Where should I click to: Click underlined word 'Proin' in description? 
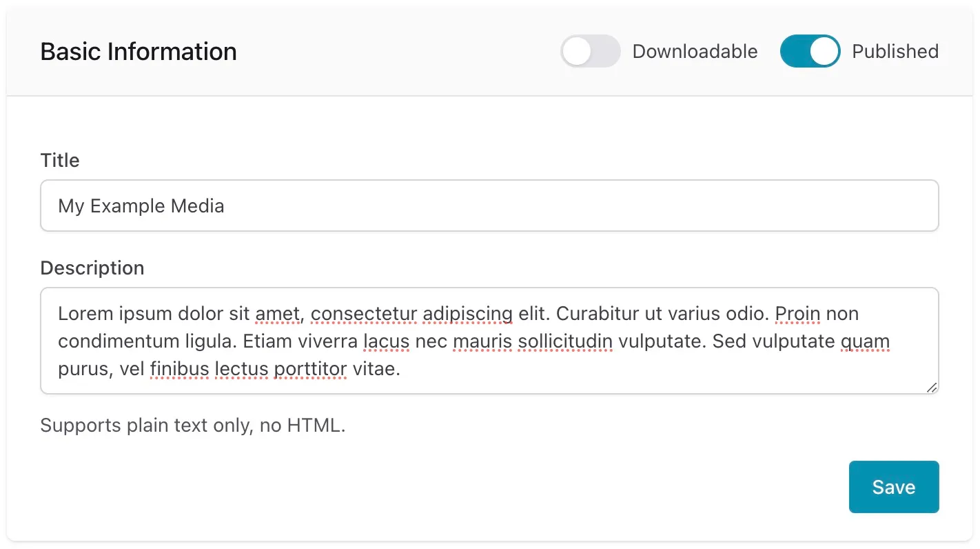click(797, 314)
